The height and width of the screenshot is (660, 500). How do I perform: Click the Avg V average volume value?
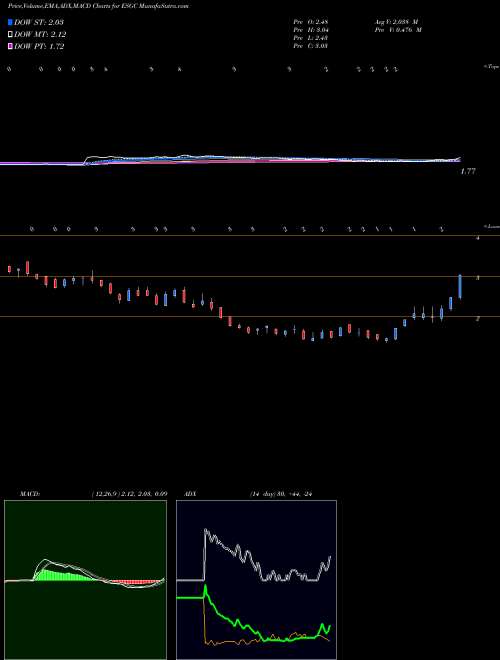[x=398, y=22]
